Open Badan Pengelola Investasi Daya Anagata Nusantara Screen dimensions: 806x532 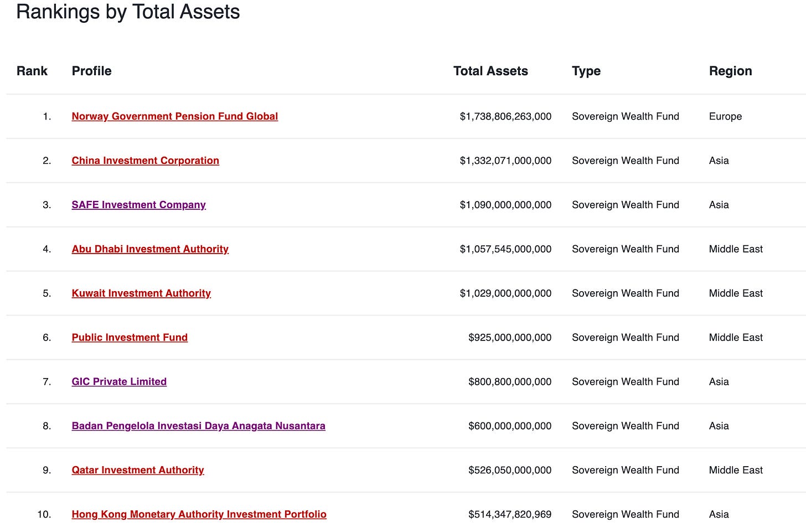199,426
